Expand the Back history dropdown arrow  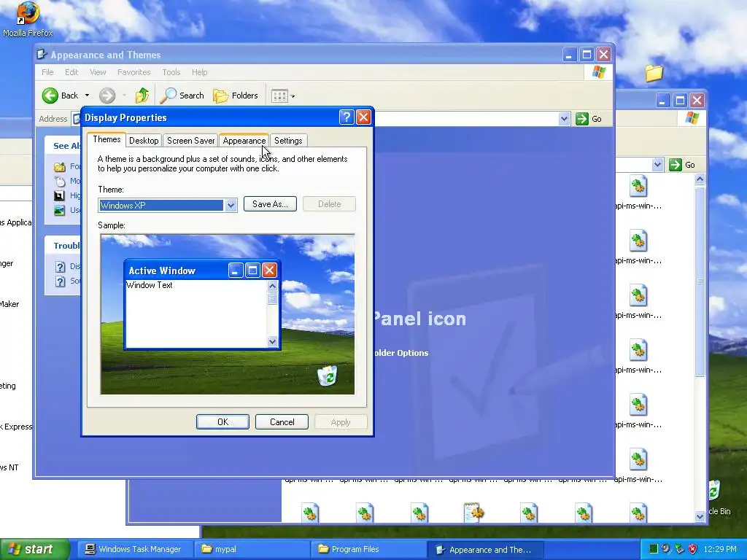[x=87, y=96]
